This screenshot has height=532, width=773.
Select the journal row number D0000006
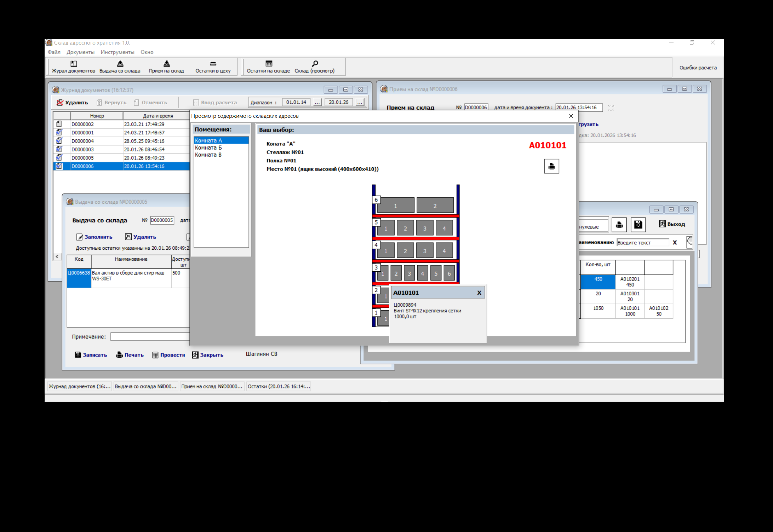point(97,166)
